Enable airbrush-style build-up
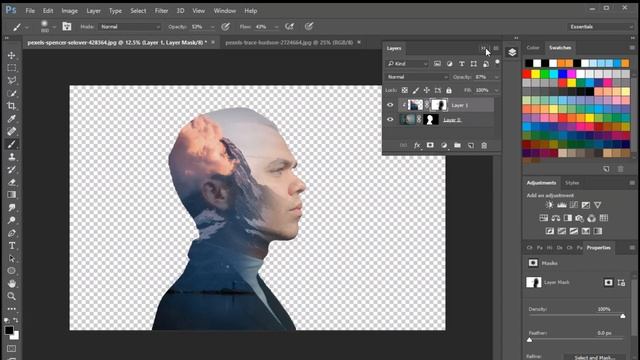640x360 pixels. point(289,27)
